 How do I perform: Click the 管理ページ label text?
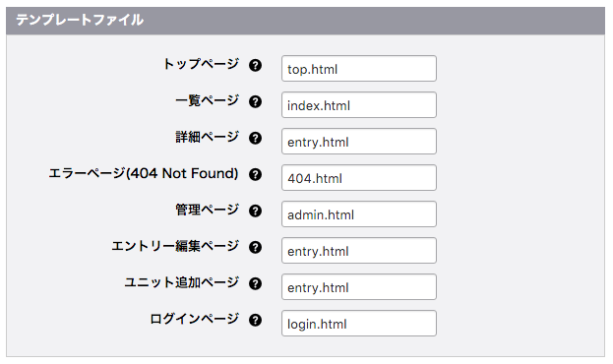pos(207,210)
